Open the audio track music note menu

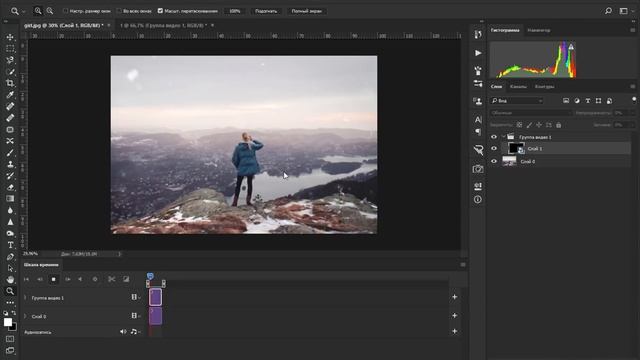pyautogui.click(x=135, y=332)
